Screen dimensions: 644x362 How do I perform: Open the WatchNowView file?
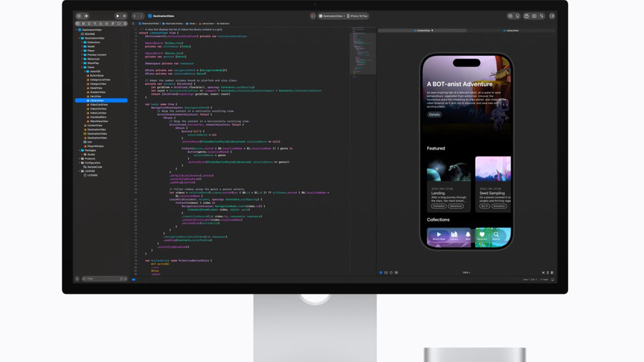(97, 121)
